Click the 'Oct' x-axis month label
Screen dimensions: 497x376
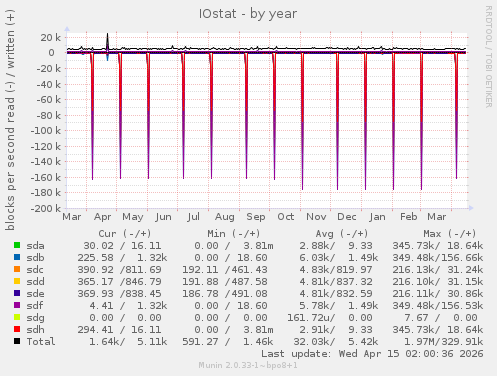[x=286, y=217]
